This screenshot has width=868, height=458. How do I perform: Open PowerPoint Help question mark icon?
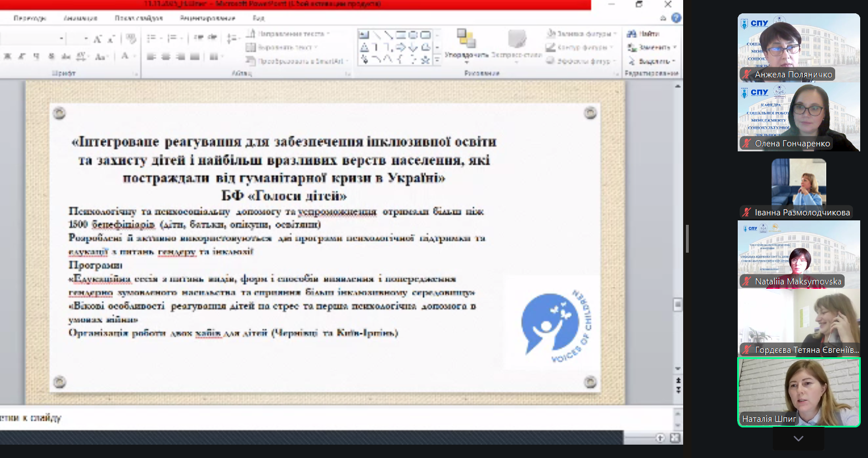coord(676,18)
